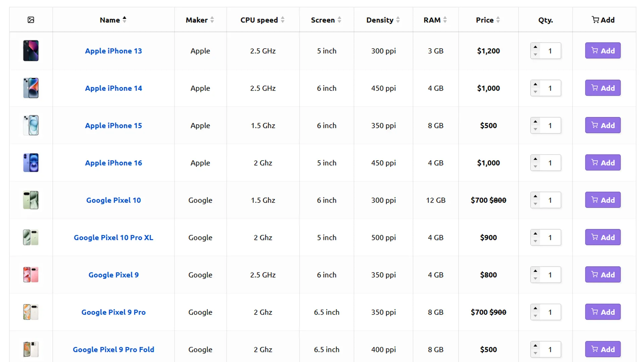
Task: Open the Apple iPhone 14 thumbnail
Action: coord(31,88)
